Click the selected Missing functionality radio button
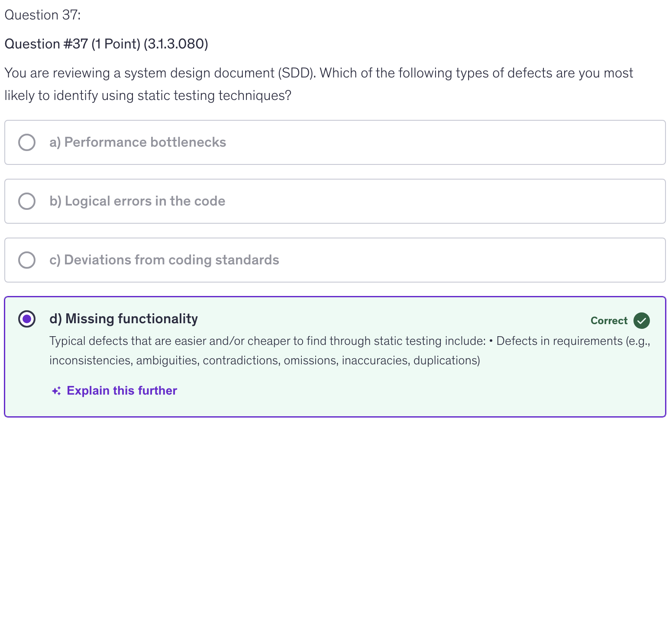The height and width of the screenshot is (643, 672). 27,319
